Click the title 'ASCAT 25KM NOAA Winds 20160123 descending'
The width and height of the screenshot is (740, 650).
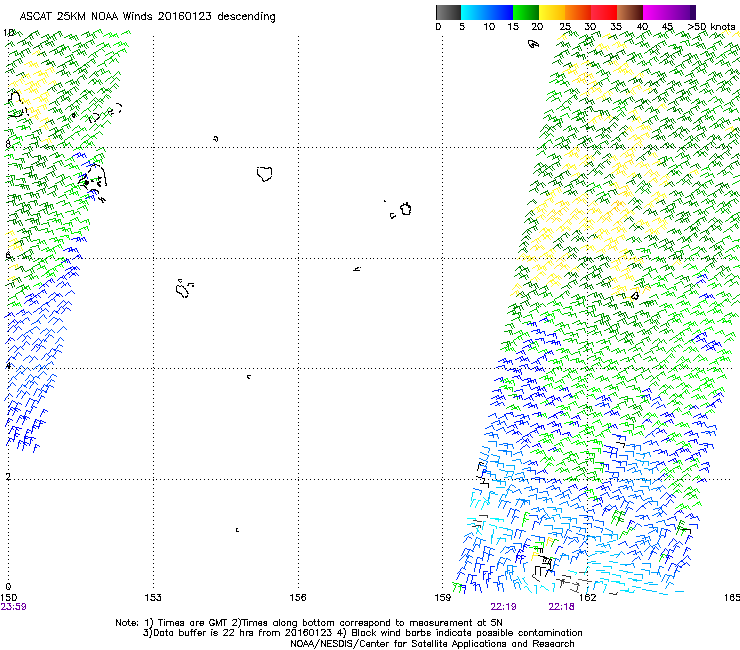[x=147, y=17]
